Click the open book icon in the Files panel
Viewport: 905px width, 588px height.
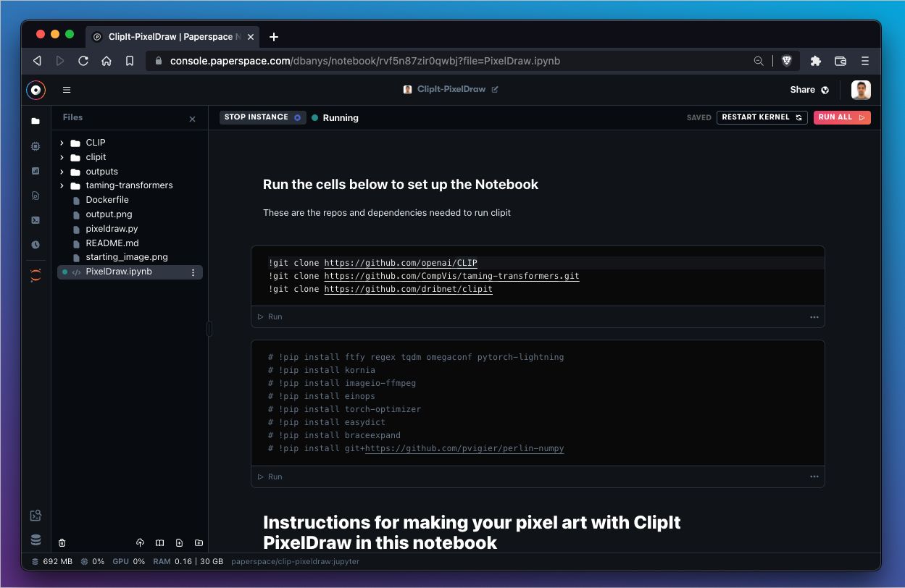pos(159,542)
